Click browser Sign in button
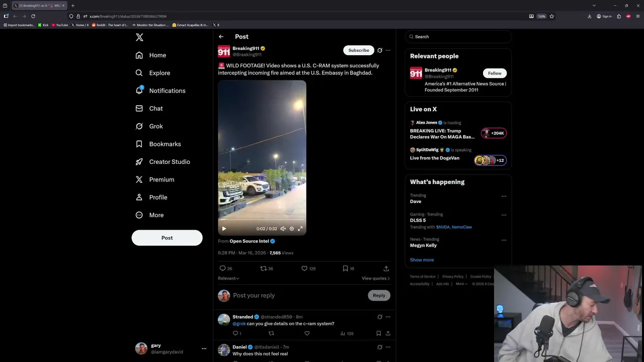The width and height of the screenshot is (644, 362). pyautogui.click(x=604, y=16)
